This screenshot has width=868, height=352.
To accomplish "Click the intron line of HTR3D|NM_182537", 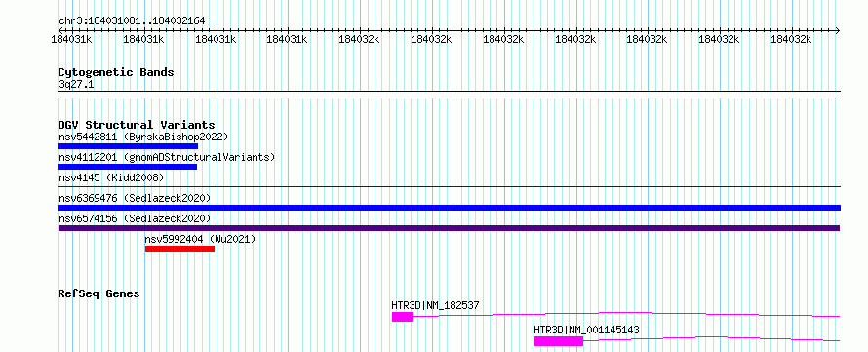I will pyautogui.click(x=626, y=314).
